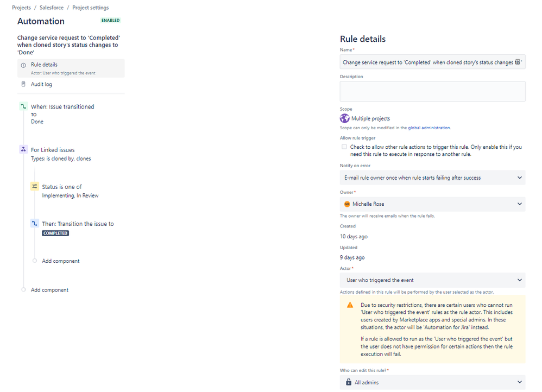
Task: Click the outer Add component circle at bottom
Action: click(23, 290)
